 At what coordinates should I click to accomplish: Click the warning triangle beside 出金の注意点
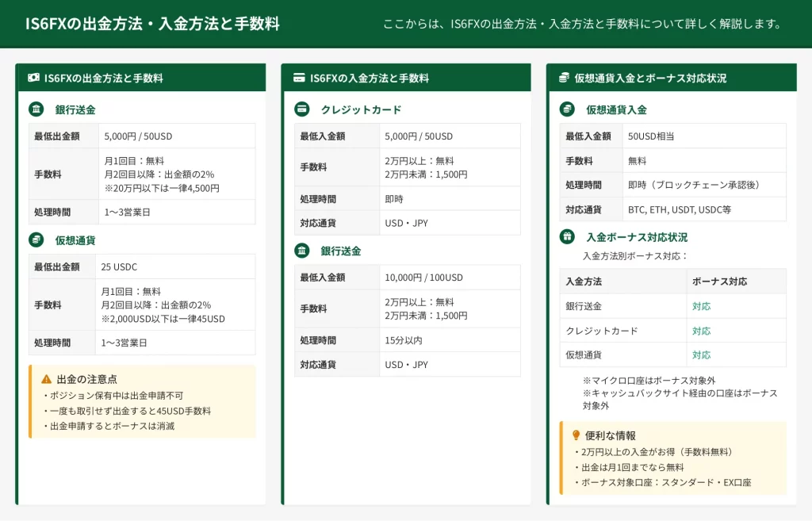[46, 379]
